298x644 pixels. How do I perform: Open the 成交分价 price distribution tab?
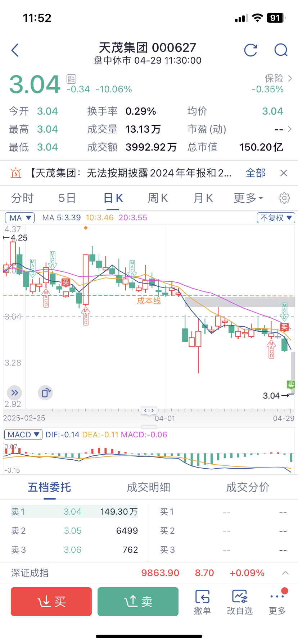(x=248, y=487)
